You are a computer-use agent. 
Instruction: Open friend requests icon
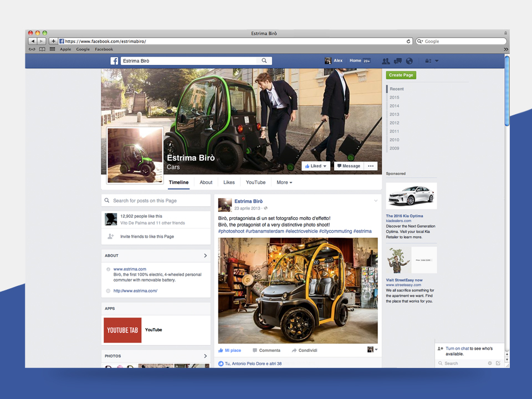click(x=386, y=61)
